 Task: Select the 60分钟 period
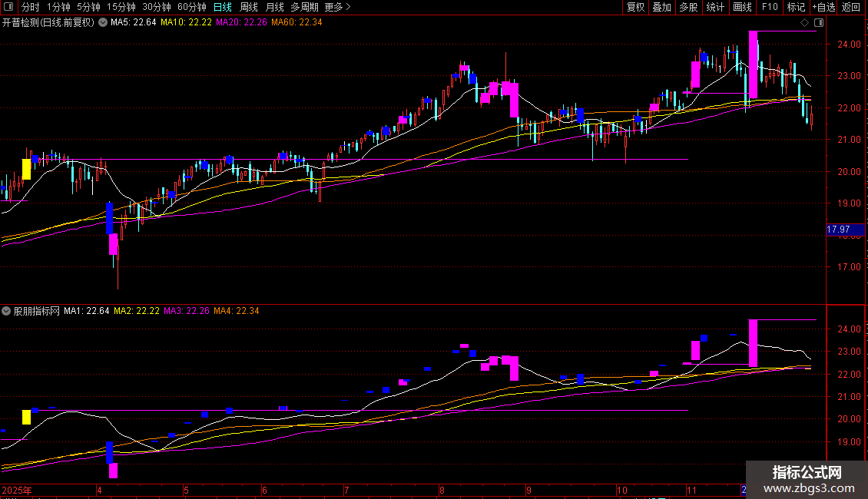point(191,7)
